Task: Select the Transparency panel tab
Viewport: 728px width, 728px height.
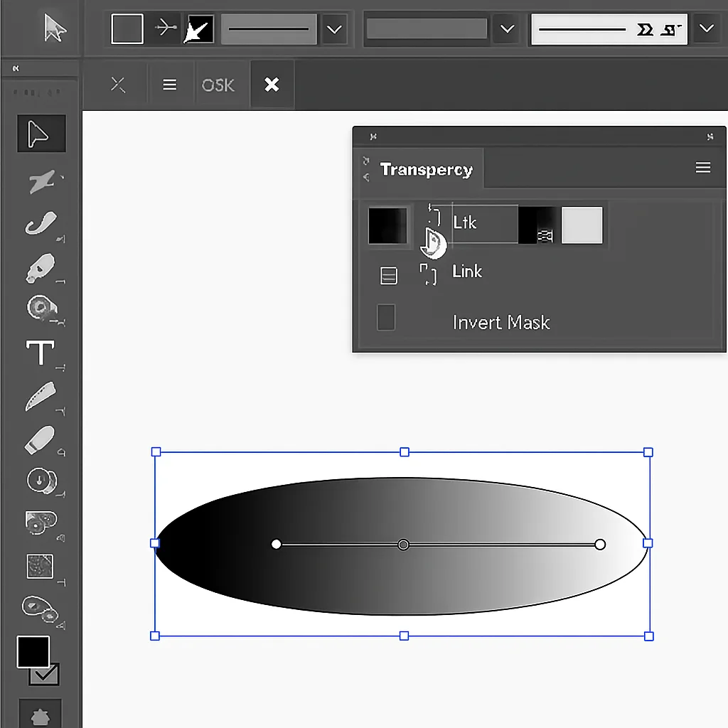Action: click(427, 169)
